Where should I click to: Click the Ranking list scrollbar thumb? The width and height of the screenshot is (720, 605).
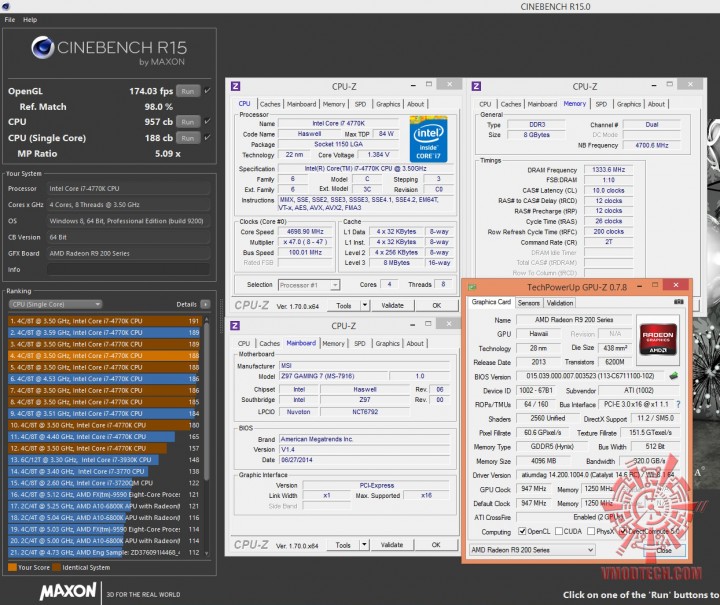[x=206, y=401]
